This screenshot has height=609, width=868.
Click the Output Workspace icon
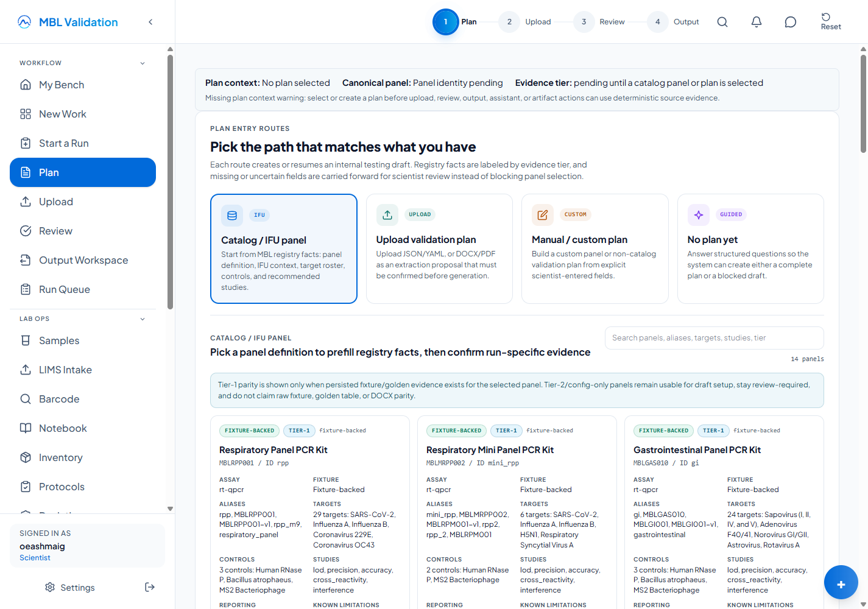click(26, 260)
